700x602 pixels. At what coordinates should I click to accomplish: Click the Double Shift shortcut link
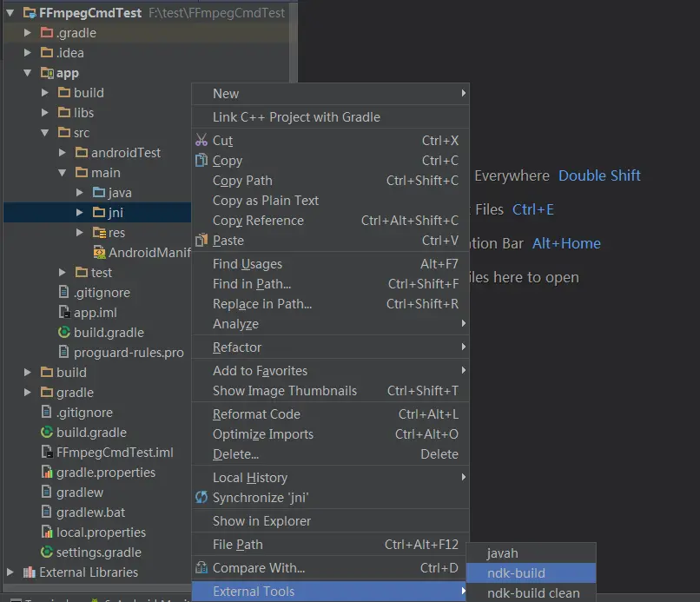click(599, 175)
